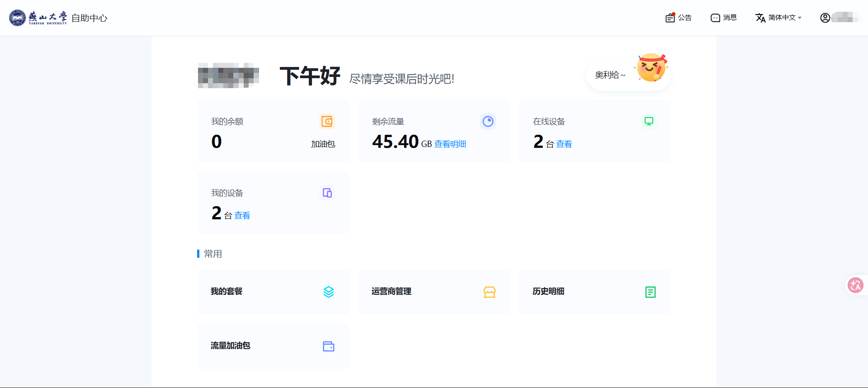The image size is (868, 388).
Task: Open the 流量加油包 card
Action: [x=273, y=346]
